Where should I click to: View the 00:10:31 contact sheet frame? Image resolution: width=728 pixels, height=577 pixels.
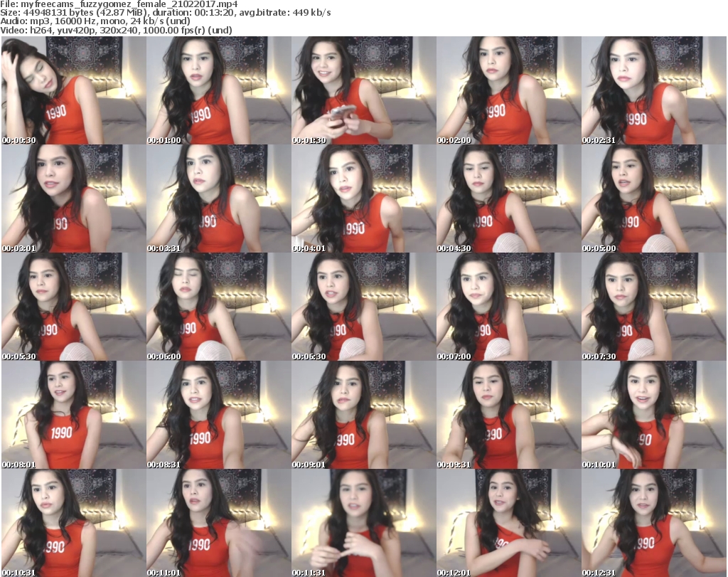[x=74, y=523]
